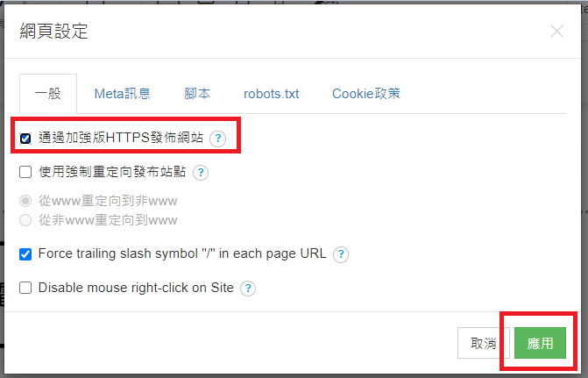Open help tooltip for HTTPS publishing option
Screen dimensions: 588x378
point(218,139)
